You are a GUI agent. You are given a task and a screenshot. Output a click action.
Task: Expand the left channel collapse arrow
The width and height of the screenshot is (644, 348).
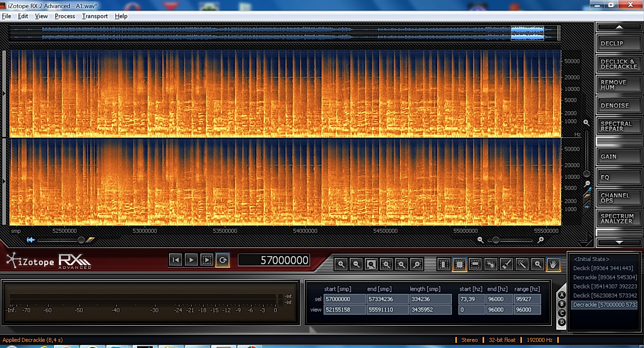4,94
